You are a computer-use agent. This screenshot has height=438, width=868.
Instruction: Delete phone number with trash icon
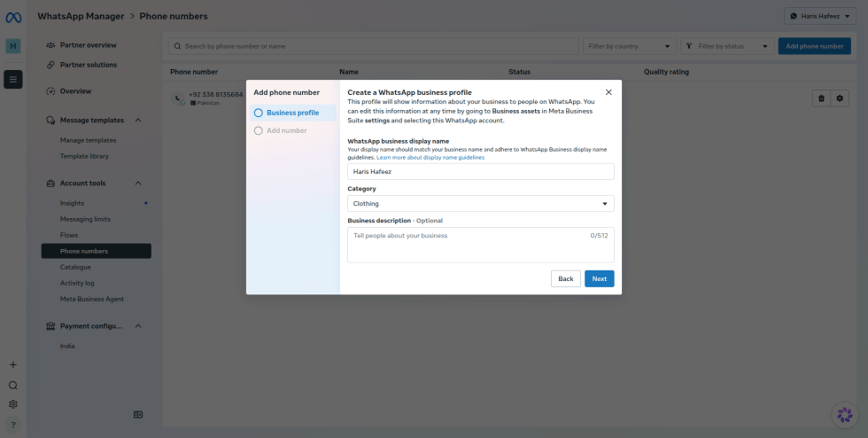822,98
